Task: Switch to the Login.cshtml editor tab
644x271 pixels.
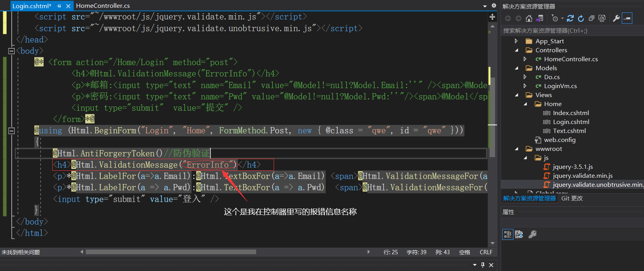Action: 32,6
